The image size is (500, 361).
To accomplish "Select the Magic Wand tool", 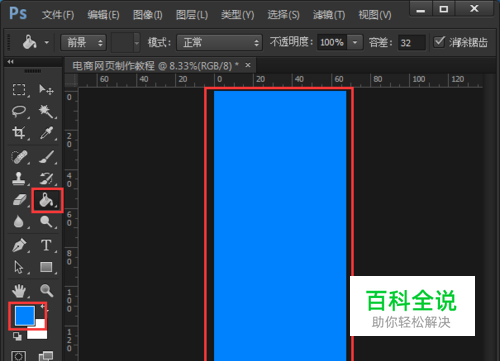I will pyautogui.click(x=46, y=111).
